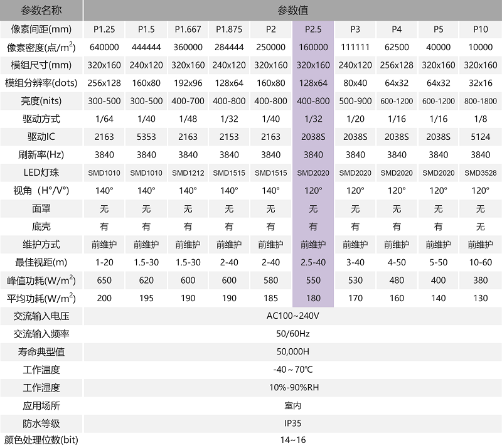Screen dimensions: 502x448
Task: Select the 5353 driver IC cell
Action: [146, 137]
